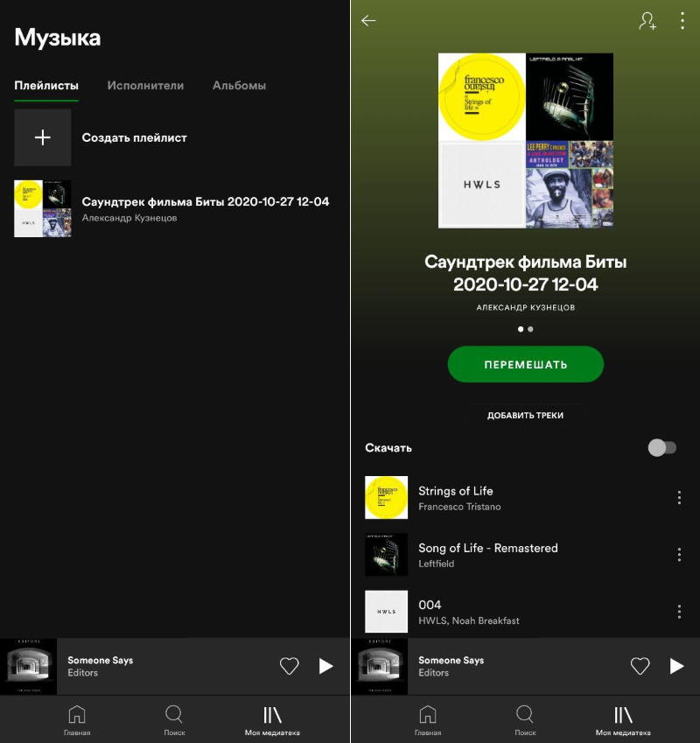The image size is (700, 743).
Task: Click large playlist cover collage
Action: pos(526,140)
